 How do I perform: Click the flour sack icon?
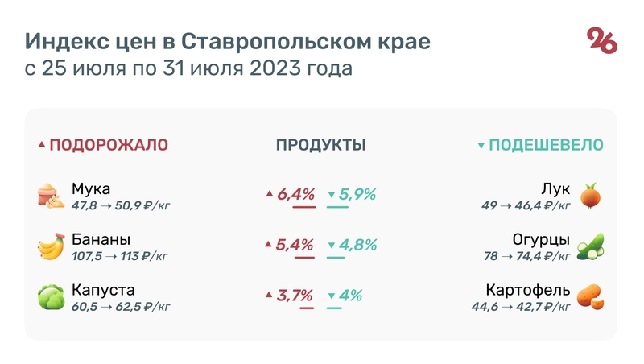tap(51, 196)
